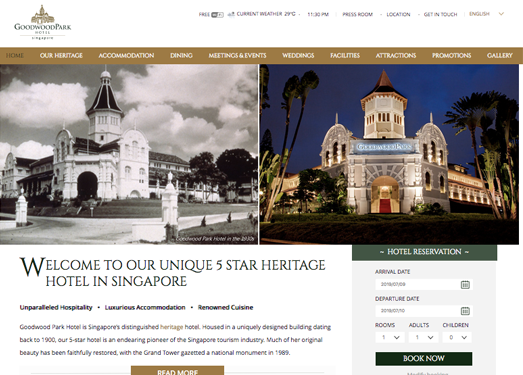Open the arrival date calendar icon
This screenshot has height=375, width=523.
(x=465, y=285)
